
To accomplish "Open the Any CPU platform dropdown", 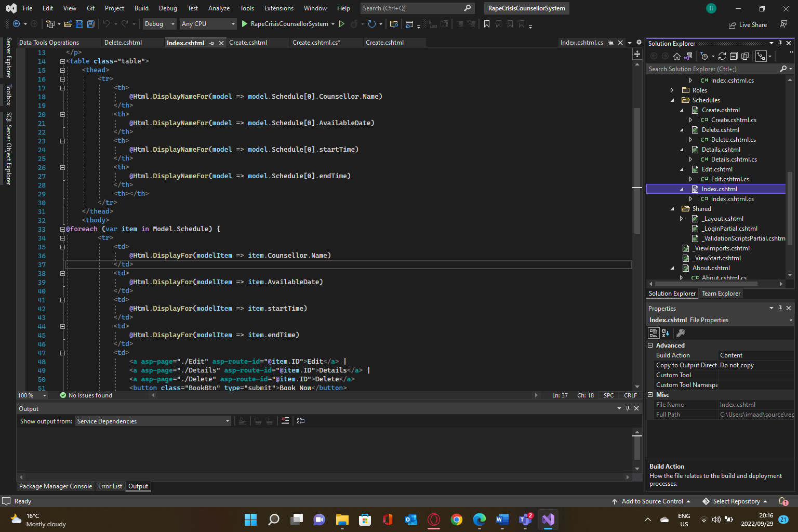I will click(208, 24).
